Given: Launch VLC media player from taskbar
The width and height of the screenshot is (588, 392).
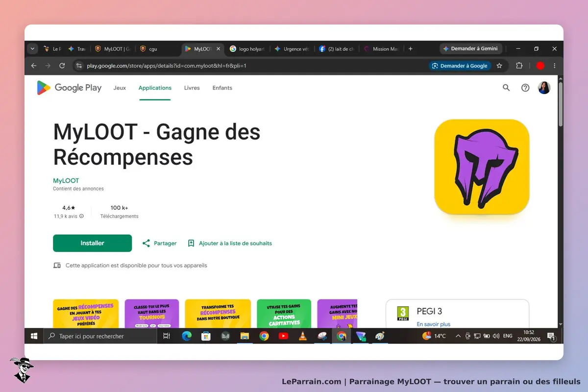Looking at the screenshot, I should [x=303, y=336].
